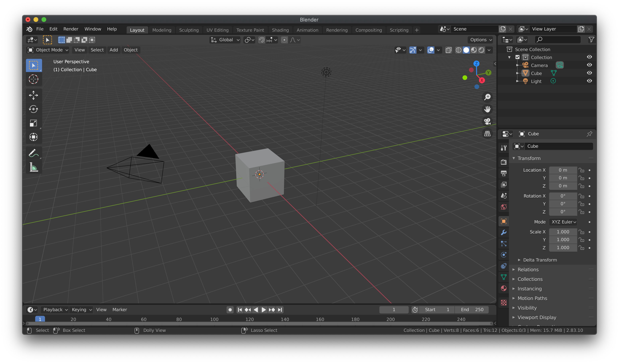619x364 pixels.
Task: Open the Render menu
Action: [x=71, y=29]
